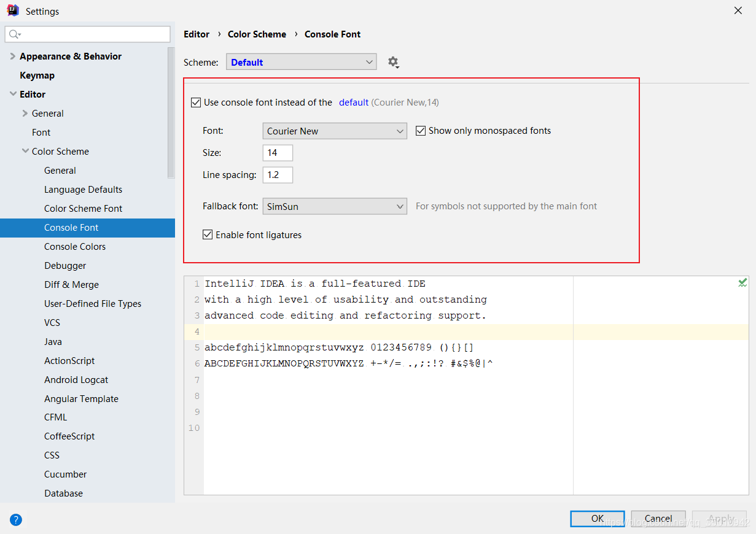The width and height of the screenshot is (756, 534).
Task: Select Color Scheme Font item
Action: click(83, 209)
